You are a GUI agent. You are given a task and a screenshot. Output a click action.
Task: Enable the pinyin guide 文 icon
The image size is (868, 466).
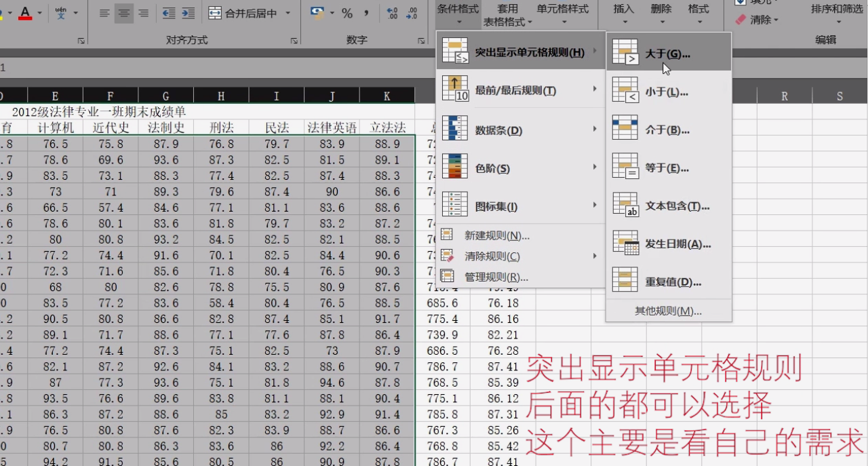coord(60,12)
